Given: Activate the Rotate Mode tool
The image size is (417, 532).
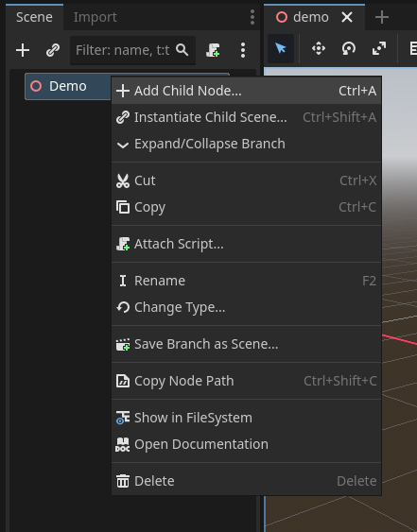Looking at the screenshot, I should [349, 48].
